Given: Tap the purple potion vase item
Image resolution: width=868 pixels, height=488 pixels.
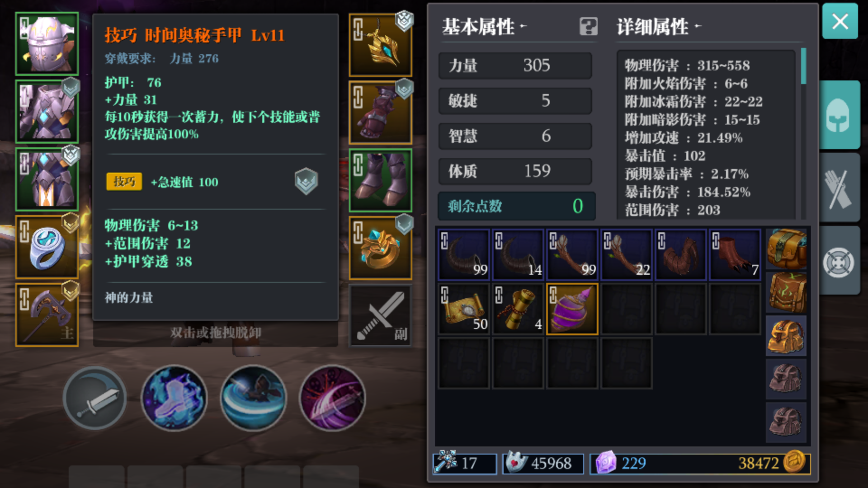Looking at the screenshot, I should tap(572, 309).
